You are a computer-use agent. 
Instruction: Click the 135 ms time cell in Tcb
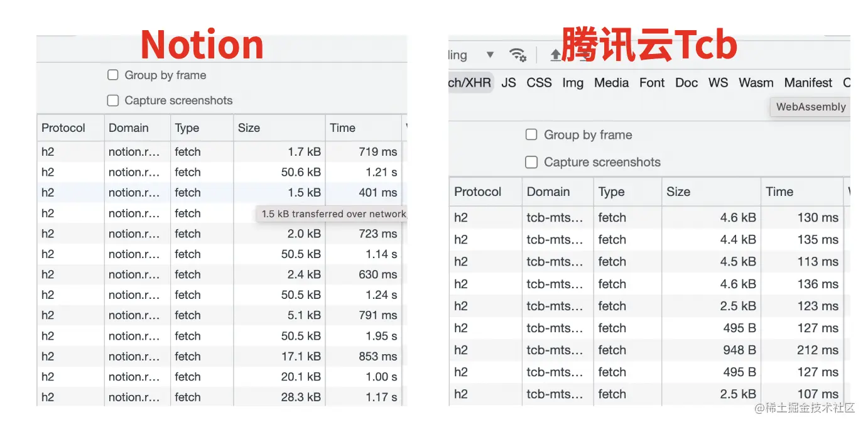coord(802,239)
